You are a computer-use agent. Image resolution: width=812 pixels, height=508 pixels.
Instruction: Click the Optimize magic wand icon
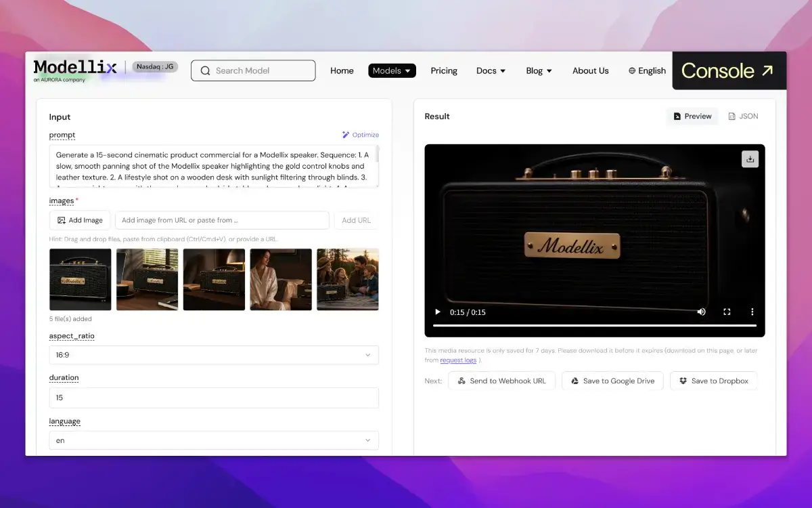click(346, 135)
